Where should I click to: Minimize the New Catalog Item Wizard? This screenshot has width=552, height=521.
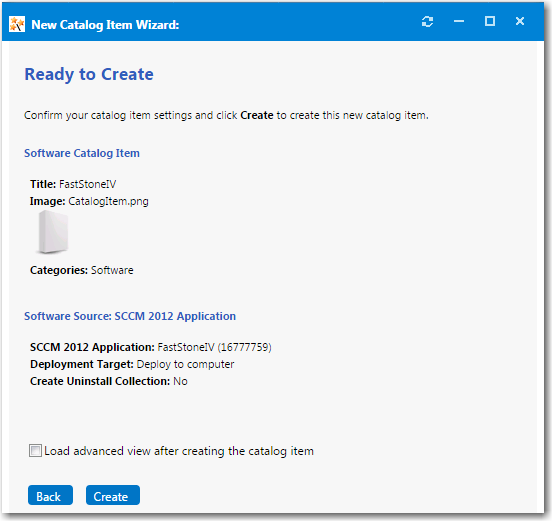click(459, 21)
